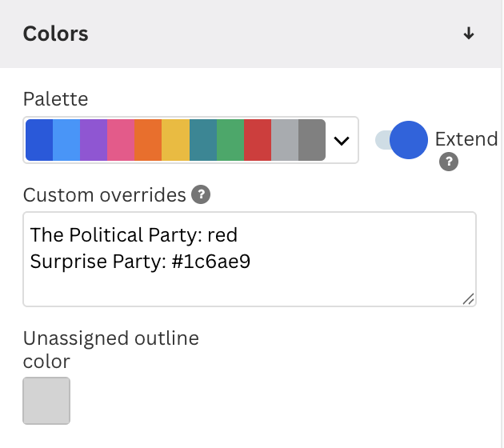Open help icon below Extend label
The width and height of the screenshot is (504, 448).
449,162
